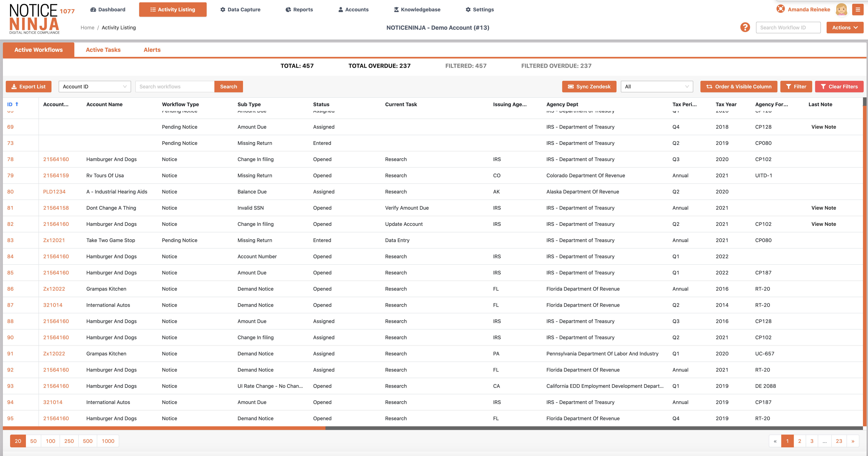Jump to last page 23
Screen dimensions: 868x456
839,441
